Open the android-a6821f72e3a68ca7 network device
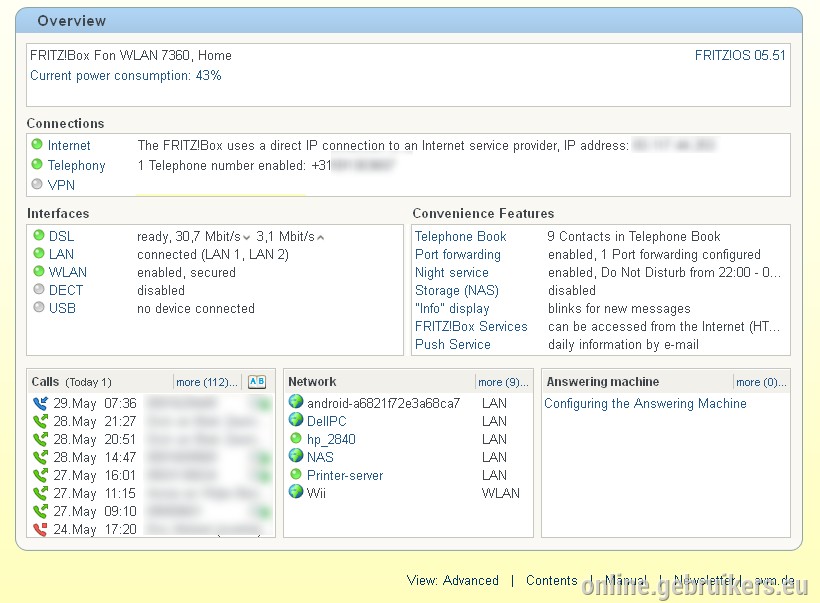The width and height of the screenshot is (820, 603). coord(383,403)
